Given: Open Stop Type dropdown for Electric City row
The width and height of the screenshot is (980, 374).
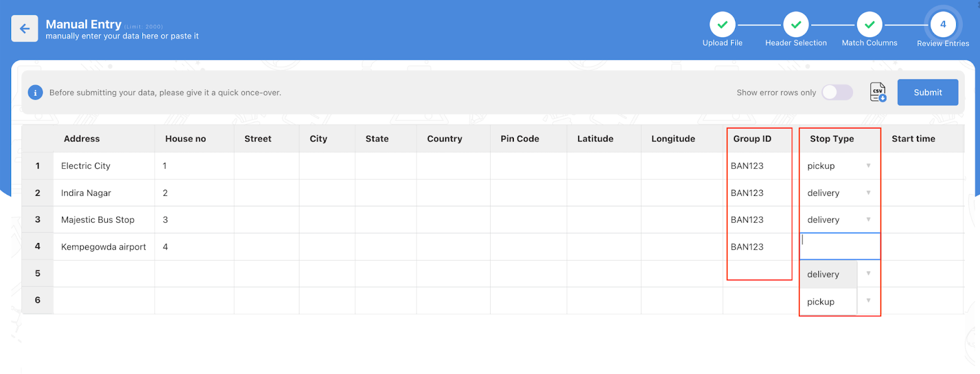Looking at the screenshot, I should pyautogui.click(x=868, y=166).
